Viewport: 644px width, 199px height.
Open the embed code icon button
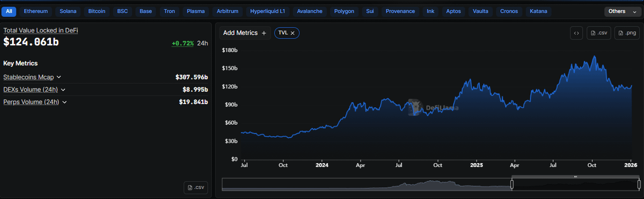576,33
